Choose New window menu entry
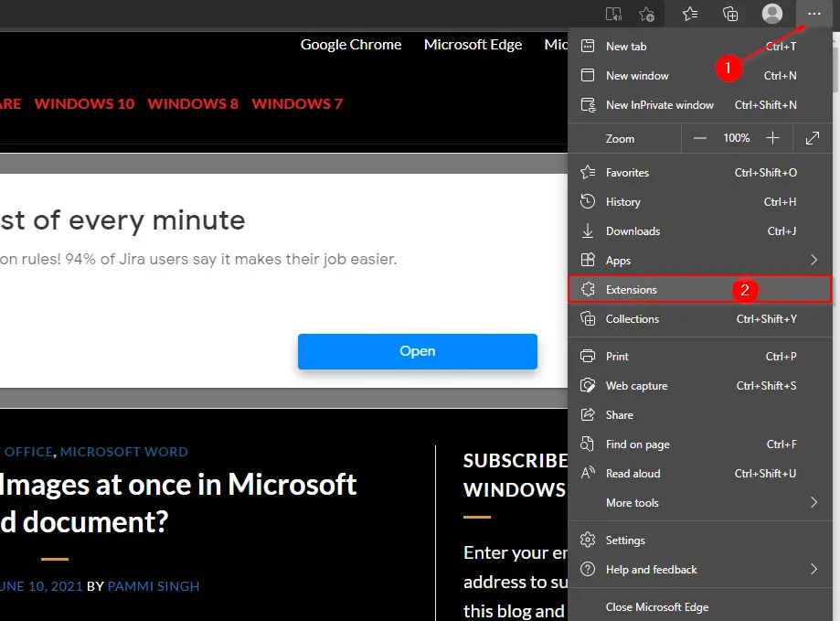Screen dimensions: 840x621 699,76
